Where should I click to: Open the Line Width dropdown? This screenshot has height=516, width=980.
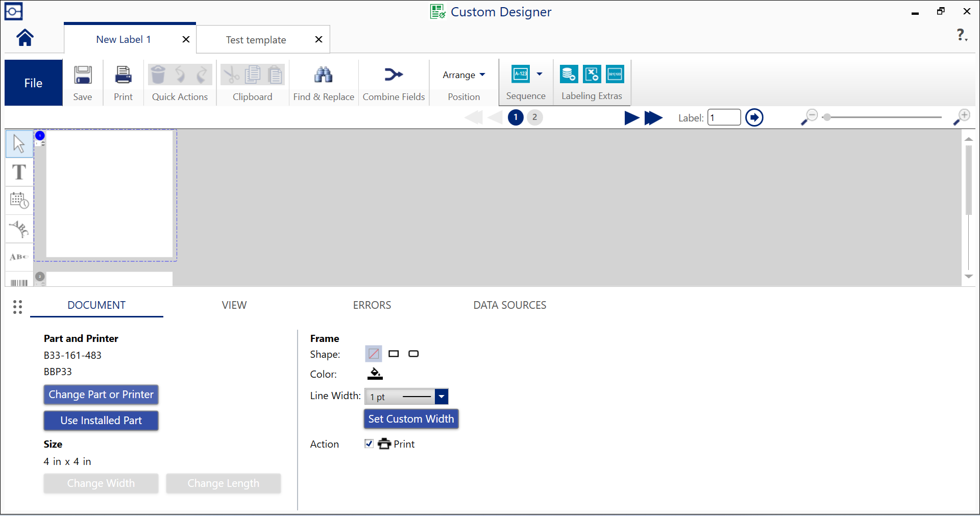point(442,397)
